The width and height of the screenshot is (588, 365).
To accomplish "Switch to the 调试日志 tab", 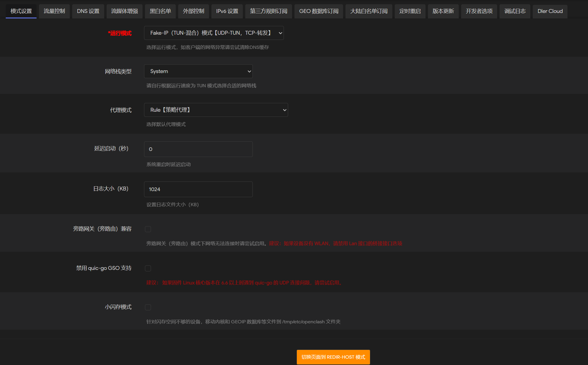I will (x=515, y=11).
